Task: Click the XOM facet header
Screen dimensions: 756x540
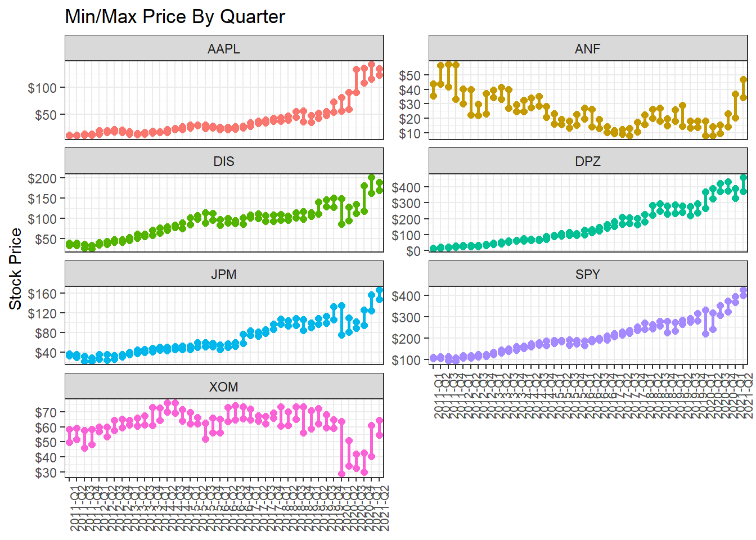Action: point(224,387)
